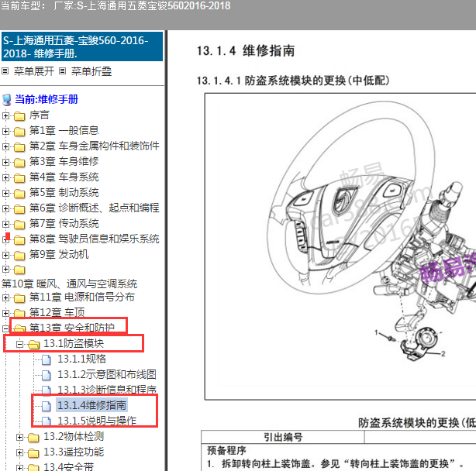Click folder icon beside 序言
Image resolution: width=476 pixels, height=471 pixels.
tap(19, 116)
